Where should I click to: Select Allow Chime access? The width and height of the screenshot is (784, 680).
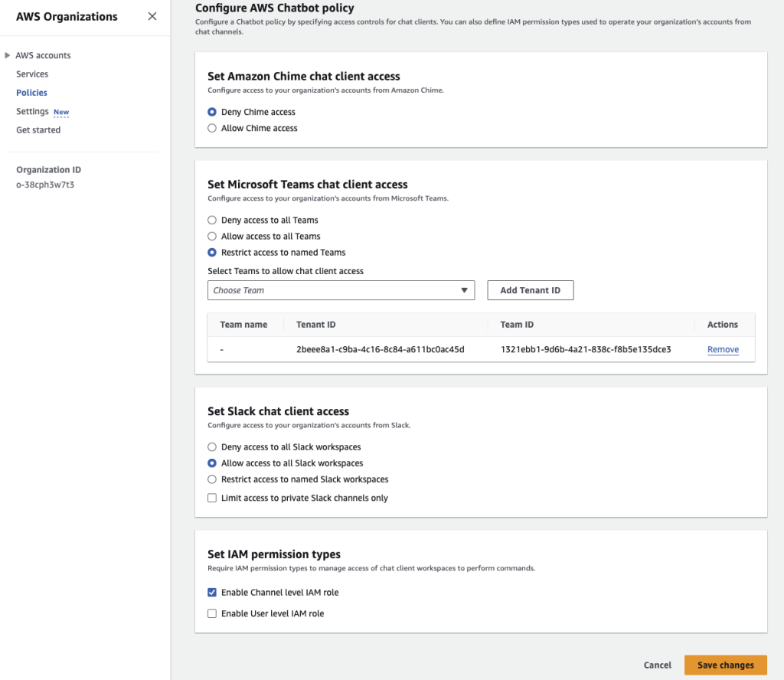[212, 128]
